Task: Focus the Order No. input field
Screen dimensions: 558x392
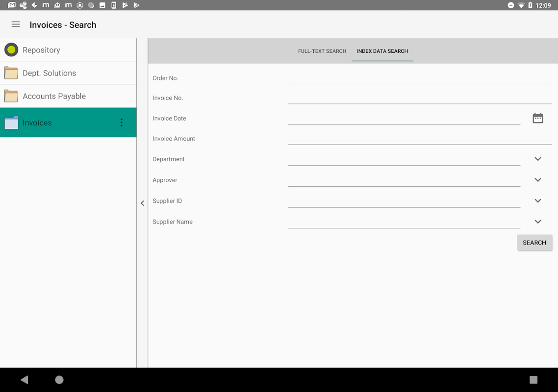Action: click(420, 77)
